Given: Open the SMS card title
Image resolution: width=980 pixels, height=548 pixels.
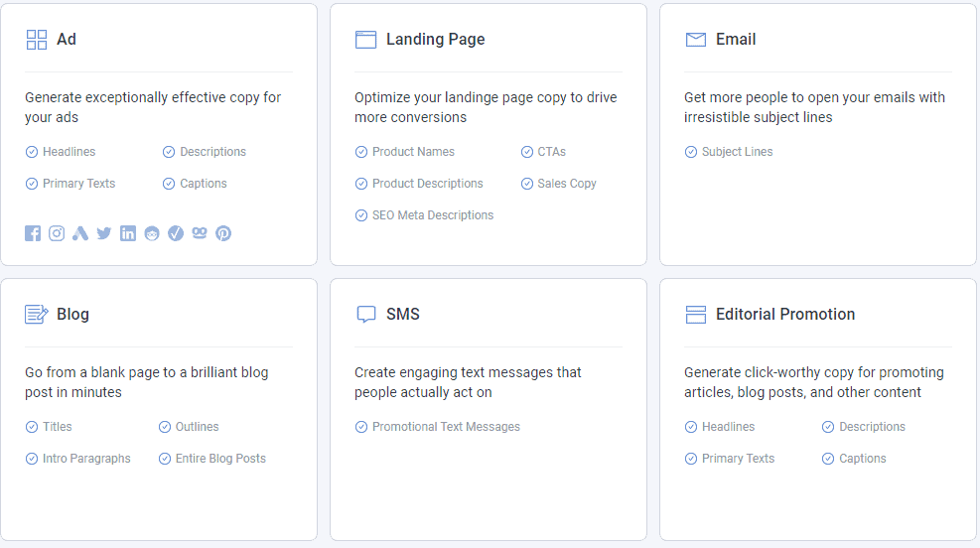Looking at the screenshot, I should (402, 315).
